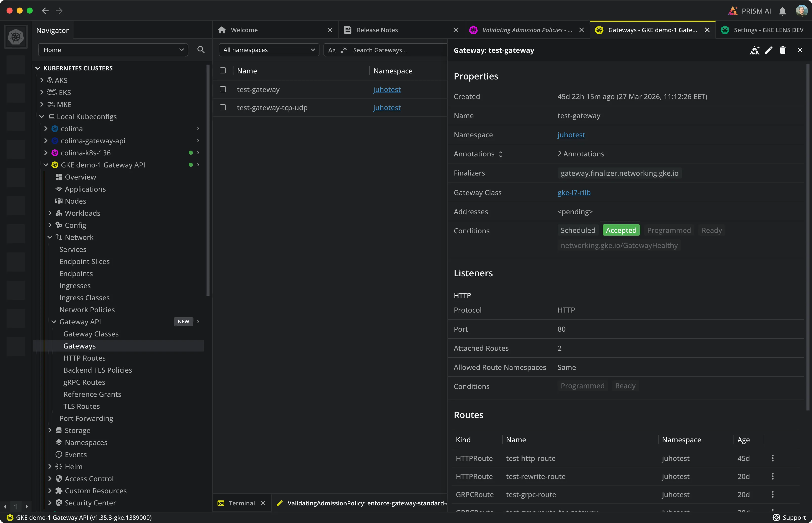Open Nodes in the cluster tree
Image resolution: width=812 pixels, height=523 pixels.
[75, 201]
